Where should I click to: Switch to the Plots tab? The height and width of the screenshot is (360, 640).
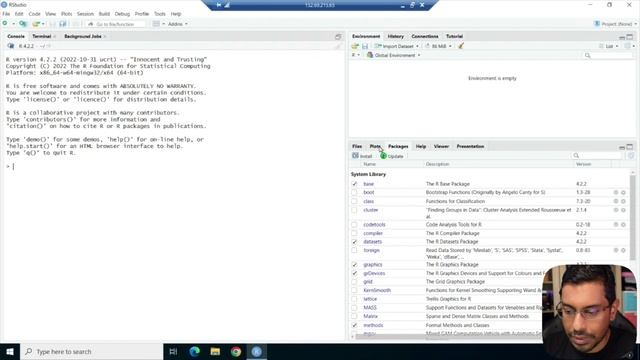pos(375,146)
